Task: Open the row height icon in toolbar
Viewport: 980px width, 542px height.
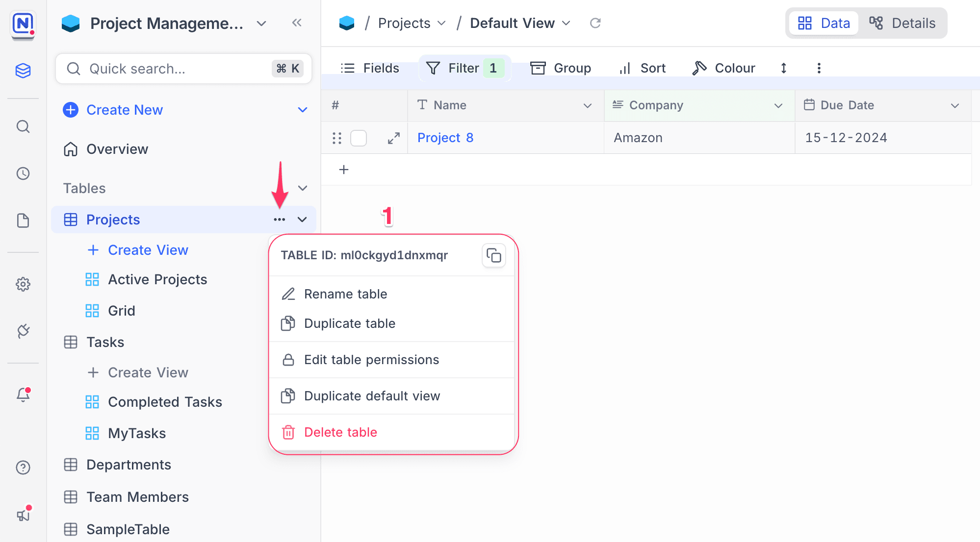Action: [x=784, y=68]
